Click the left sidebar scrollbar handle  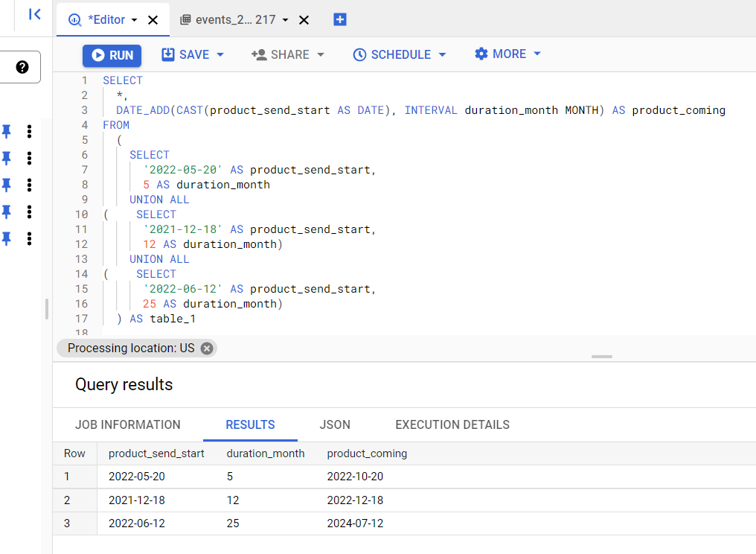pos(47,309)
